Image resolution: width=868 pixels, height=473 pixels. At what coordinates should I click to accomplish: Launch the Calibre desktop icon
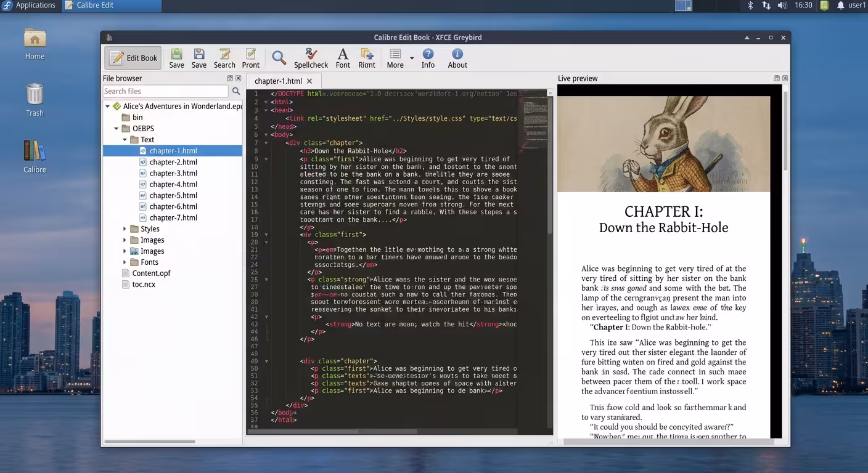click(35, 157)
